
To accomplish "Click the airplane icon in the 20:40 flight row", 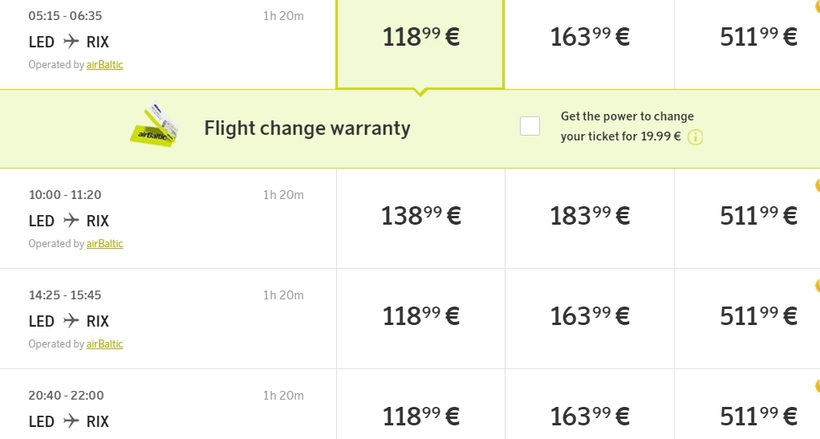I will point(71,421).
